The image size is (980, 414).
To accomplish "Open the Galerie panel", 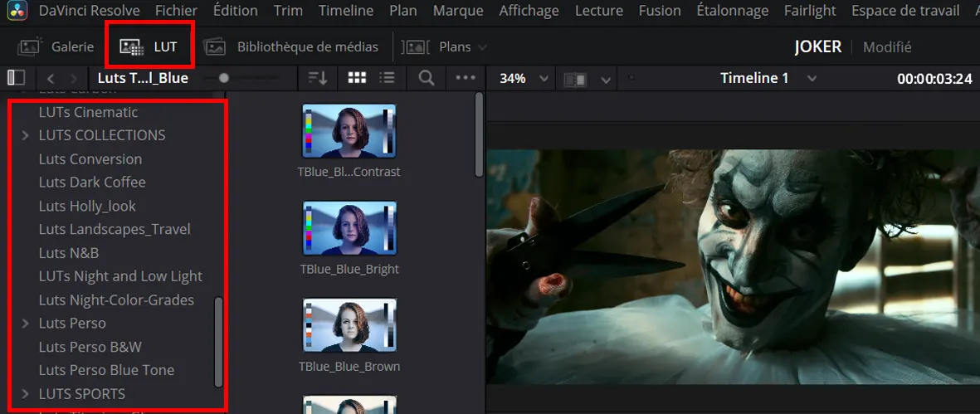I will coord(56,46).
